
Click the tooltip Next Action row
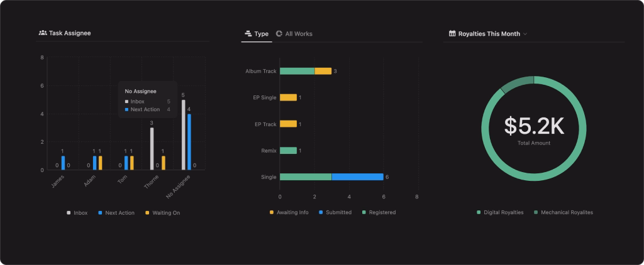147,109
